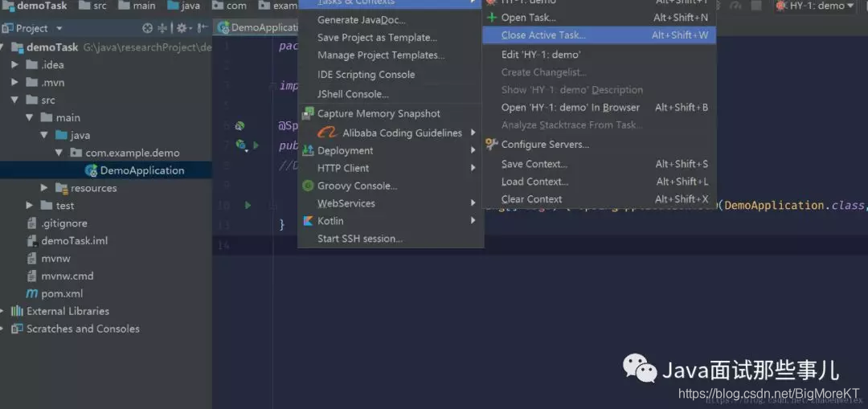Image resolution: width=868 pixels, height=409 pixels.
Task: Click the run arrow on line 7
Action: 256,145
